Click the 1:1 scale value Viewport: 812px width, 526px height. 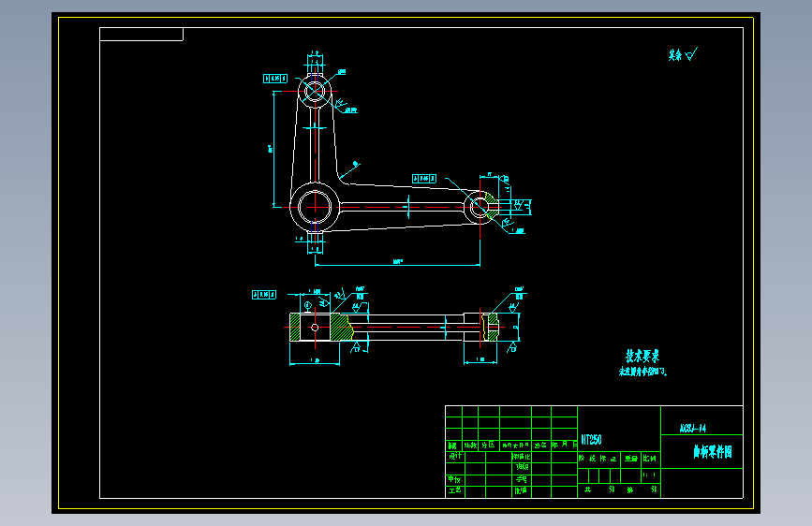[649, 475]
